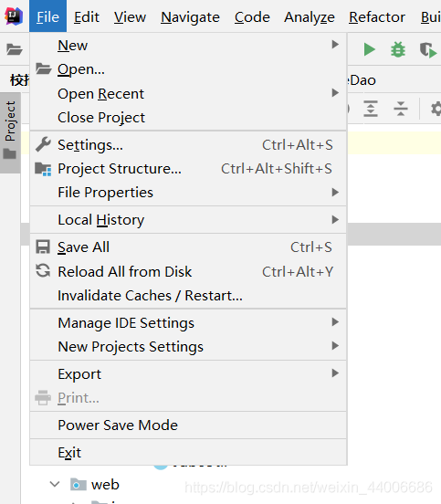
Task: Click the Project Structure folder icon
Action: 43,169
